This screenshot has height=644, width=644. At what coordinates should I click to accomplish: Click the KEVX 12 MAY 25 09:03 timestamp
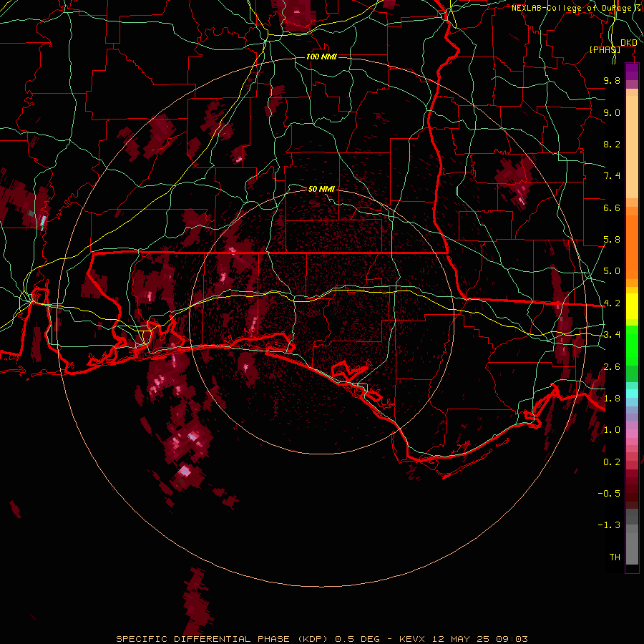coord(463,639)
